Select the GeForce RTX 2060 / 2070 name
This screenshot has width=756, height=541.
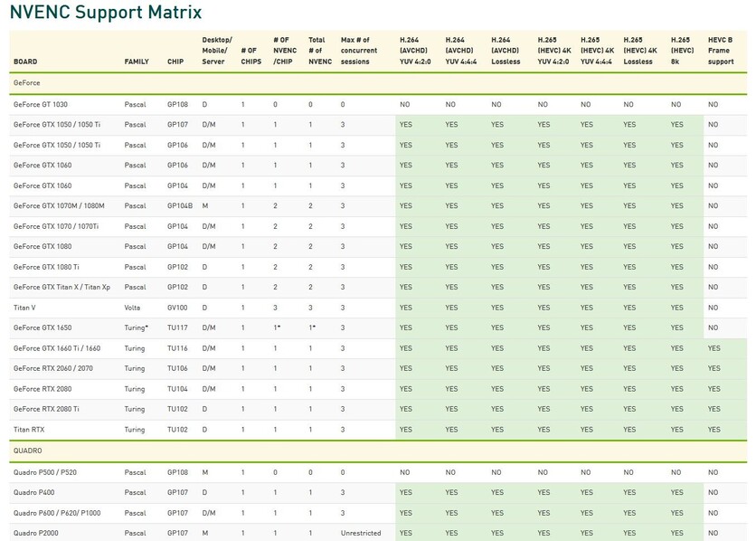click(x=53, y=368)
